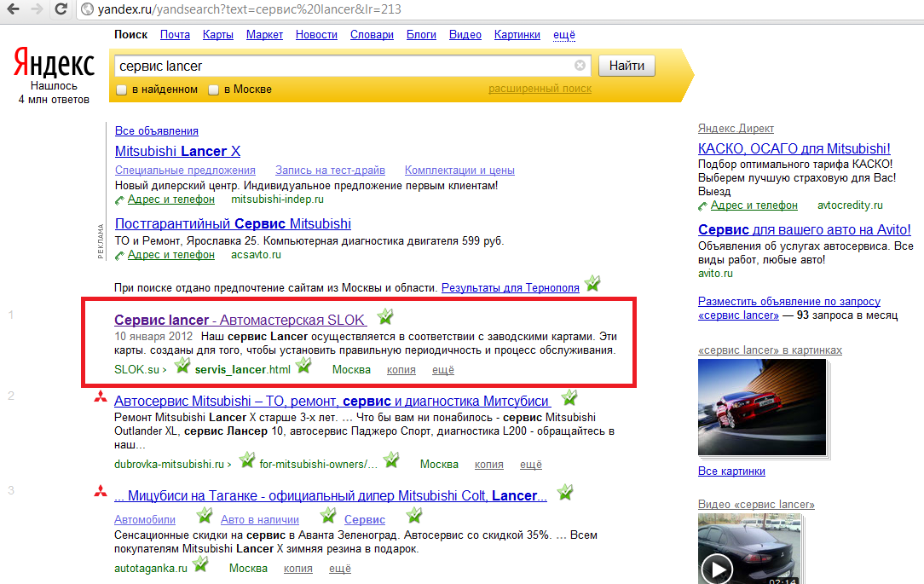Play the «сервис lancer» video thumbnail
Image resolution: width=924 pixels, height=584 pixels.
(x=719, y=568)
